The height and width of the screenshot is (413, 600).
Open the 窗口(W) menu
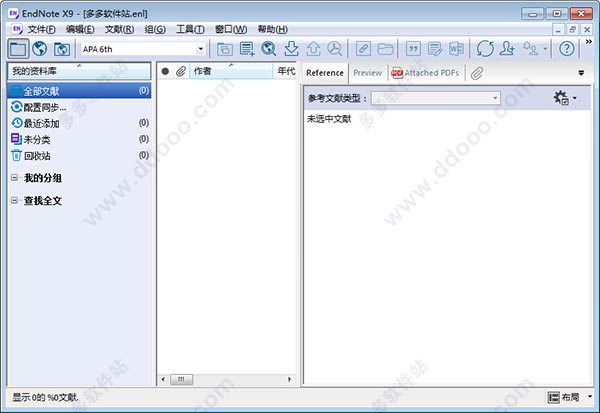[x=231, y=29]
